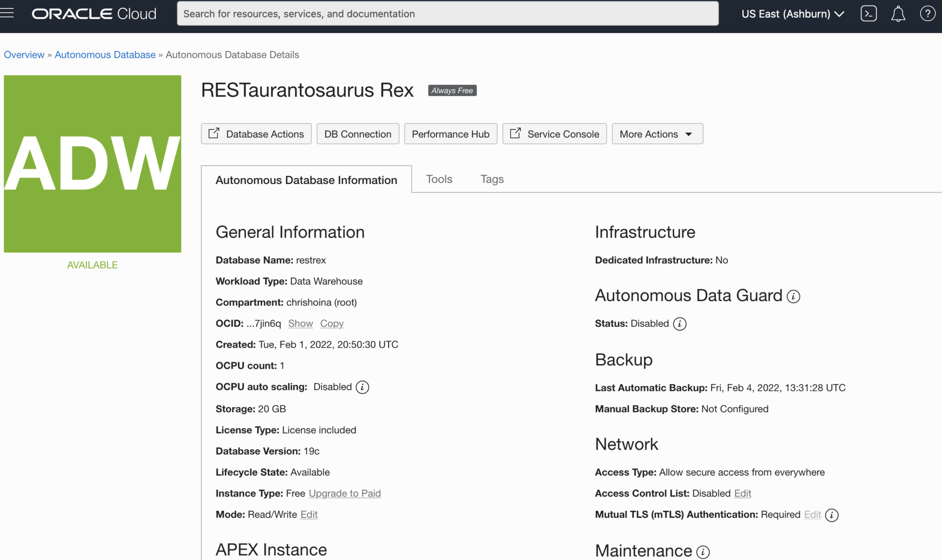
Task: Edit the Access Control List
Action: 742,493
